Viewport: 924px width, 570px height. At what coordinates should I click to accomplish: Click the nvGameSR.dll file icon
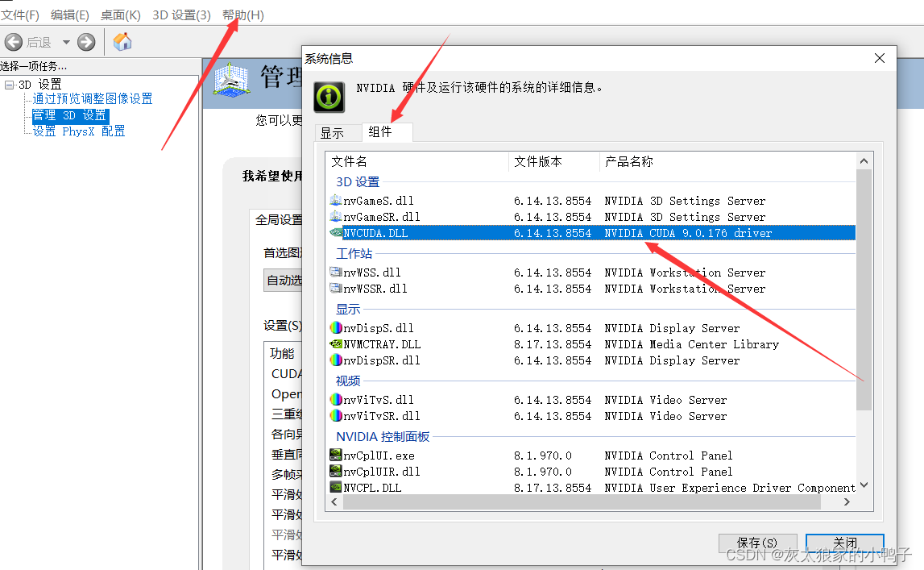tap(336, 216)
